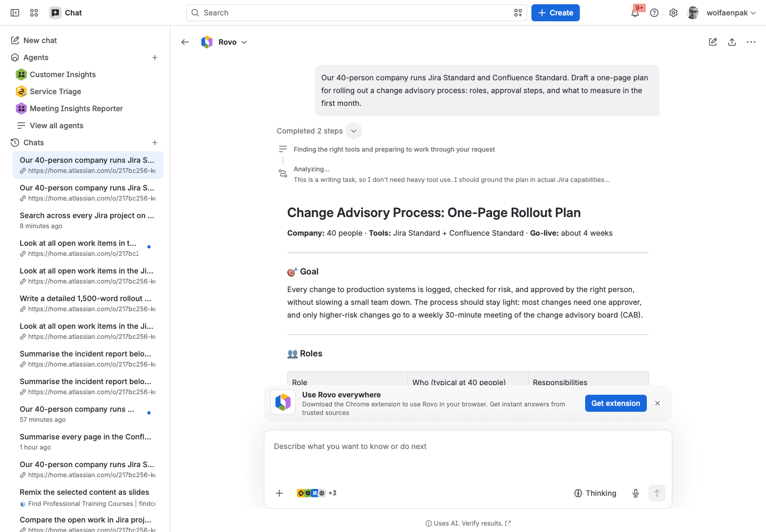This screenshot has height=532, width=766.
Task: Open chat 'Our 40-person company runs' 57 minutes ago
Action: pos(88,414)
